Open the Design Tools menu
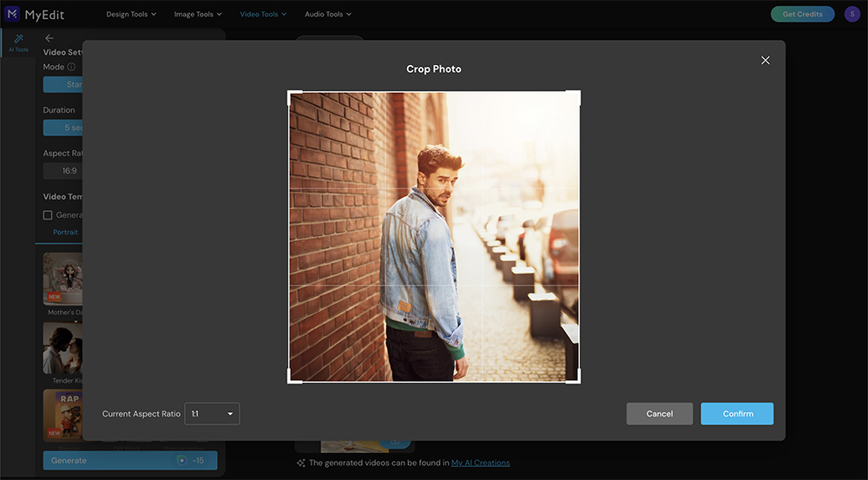Screen dimensions: 868x480 pos(131,15)
